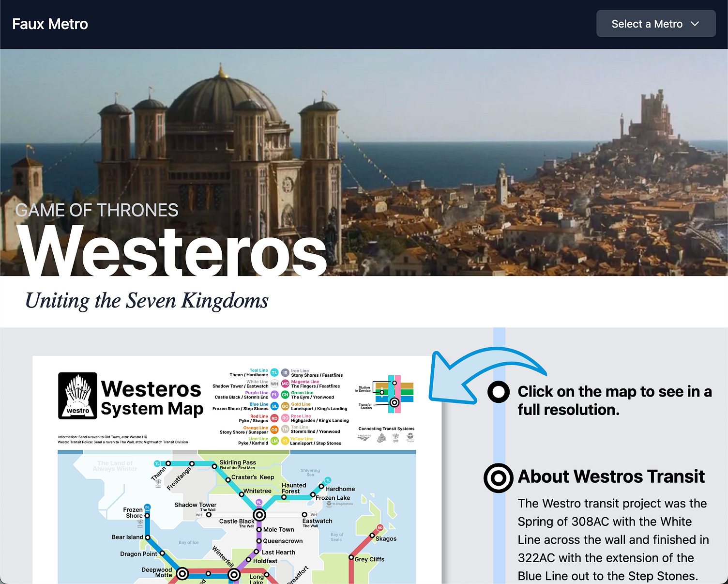Click the Dragon Point station dot
The image size is (728, 584).
click(x=162, y=553)
